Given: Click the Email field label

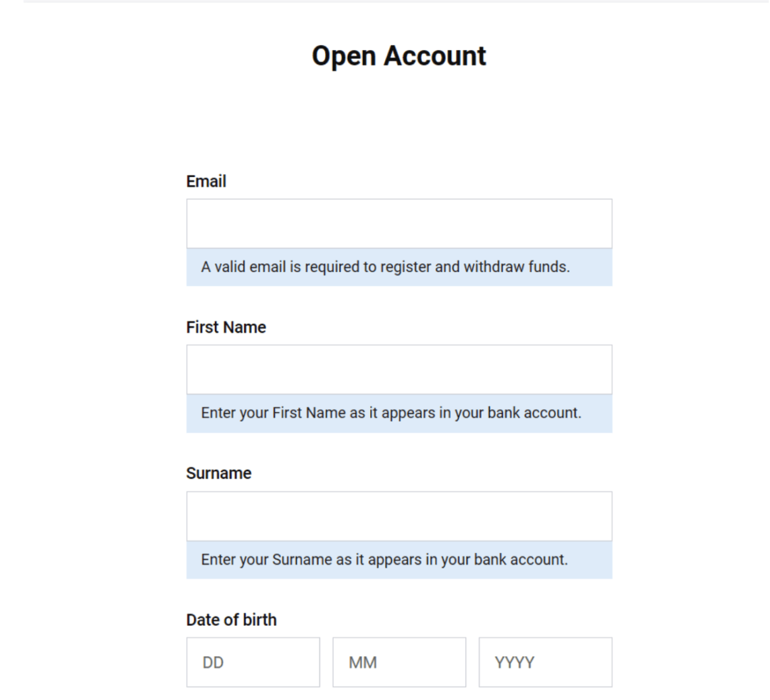Looking at the screenshot, I should (x=206, y=182).
